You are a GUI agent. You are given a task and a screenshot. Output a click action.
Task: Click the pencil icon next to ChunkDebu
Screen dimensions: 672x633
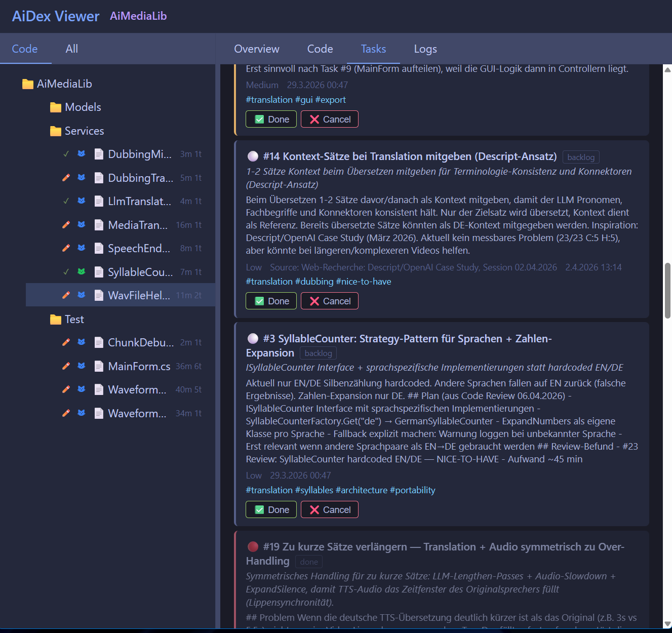66,342
